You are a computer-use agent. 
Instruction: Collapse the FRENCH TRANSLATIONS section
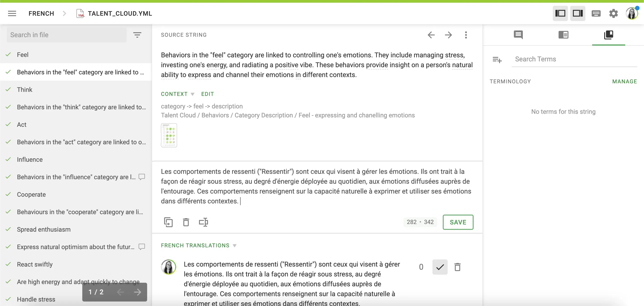235,245
